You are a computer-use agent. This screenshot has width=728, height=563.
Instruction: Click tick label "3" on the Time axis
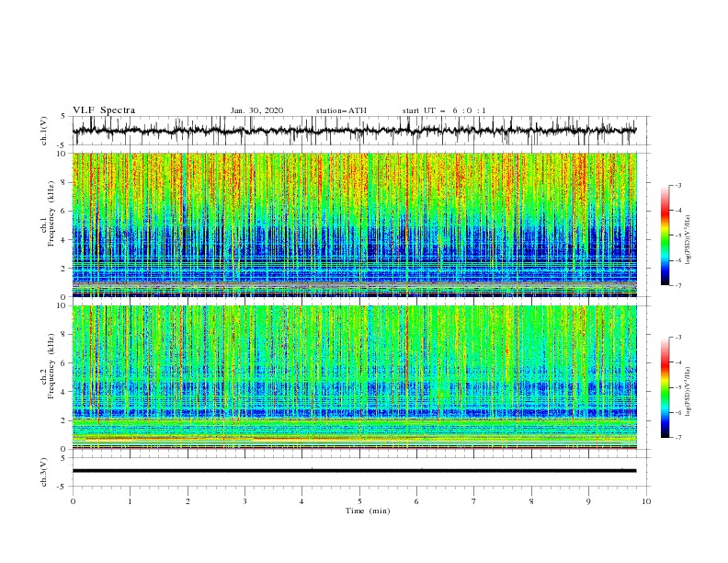point(245,501)
